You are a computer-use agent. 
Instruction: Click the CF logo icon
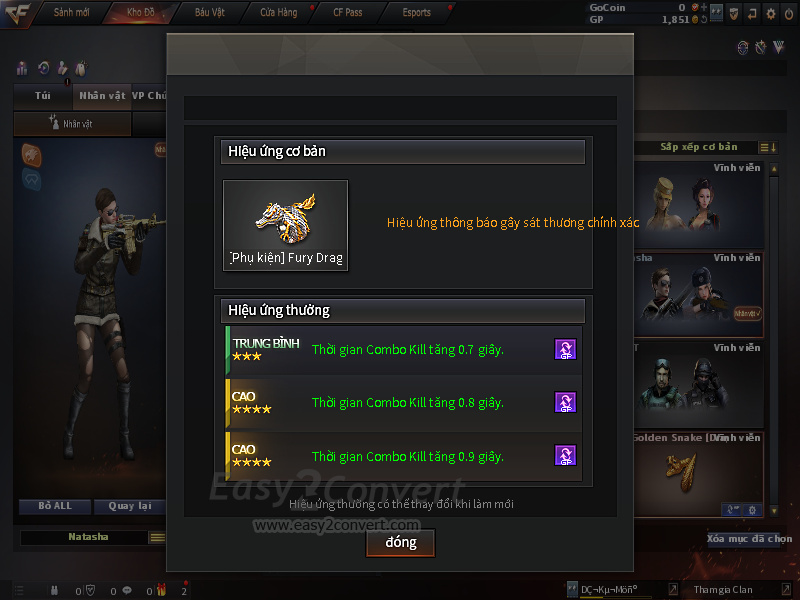[x=17, y=13]
